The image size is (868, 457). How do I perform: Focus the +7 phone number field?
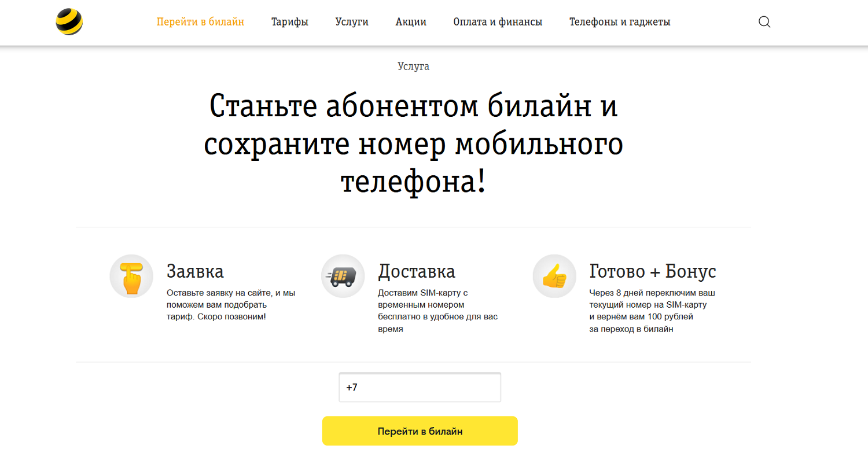(x=420, y=388)
